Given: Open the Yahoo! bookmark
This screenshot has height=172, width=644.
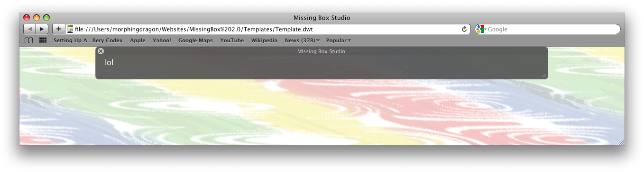Looking at the screenshot, I should pyautogui.click(x=162, y=40).
